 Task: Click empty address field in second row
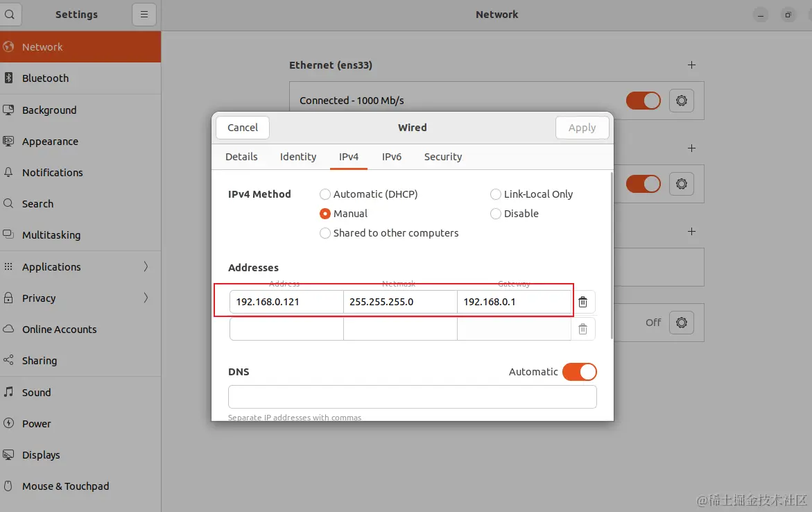pyautogui.click(x=286, y=329)
